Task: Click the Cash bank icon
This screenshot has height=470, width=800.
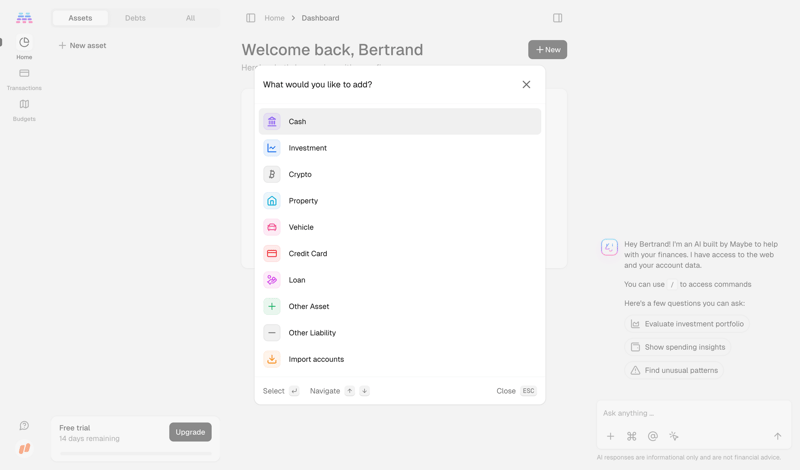Action: (271, 121)
